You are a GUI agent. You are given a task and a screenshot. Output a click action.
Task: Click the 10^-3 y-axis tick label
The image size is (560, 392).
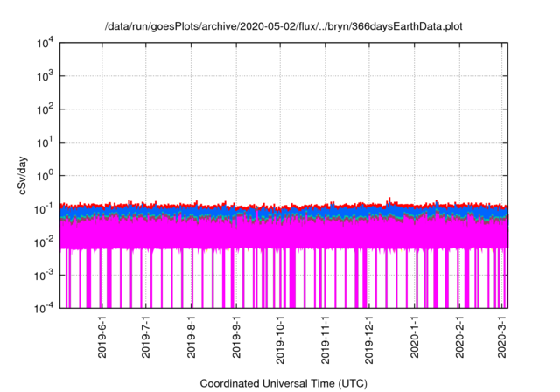pos(44,276)
